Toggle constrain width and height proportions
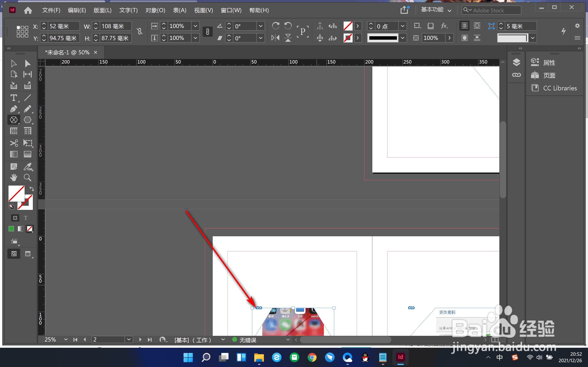This screenshot has height=367, width=588. tap(139, 32)
